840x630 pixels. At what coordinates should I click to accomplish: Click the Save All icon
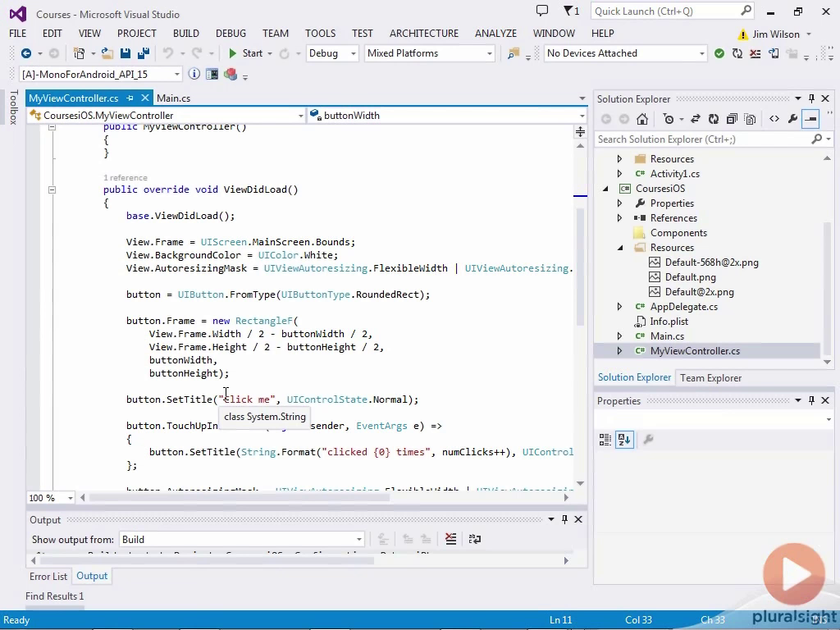143,53
